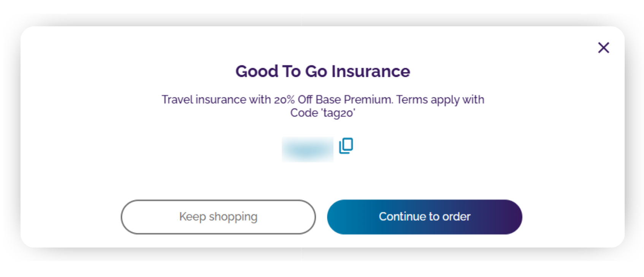
Task: Click the Good To Go Insurance heading
Action: click(322, 72)
